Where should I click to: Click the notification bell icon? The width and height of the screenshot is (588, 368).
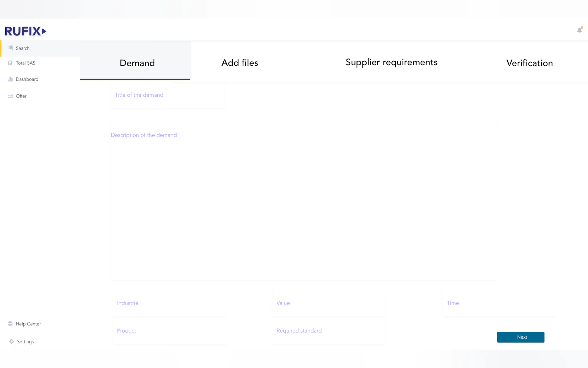[x=579, y=30]
